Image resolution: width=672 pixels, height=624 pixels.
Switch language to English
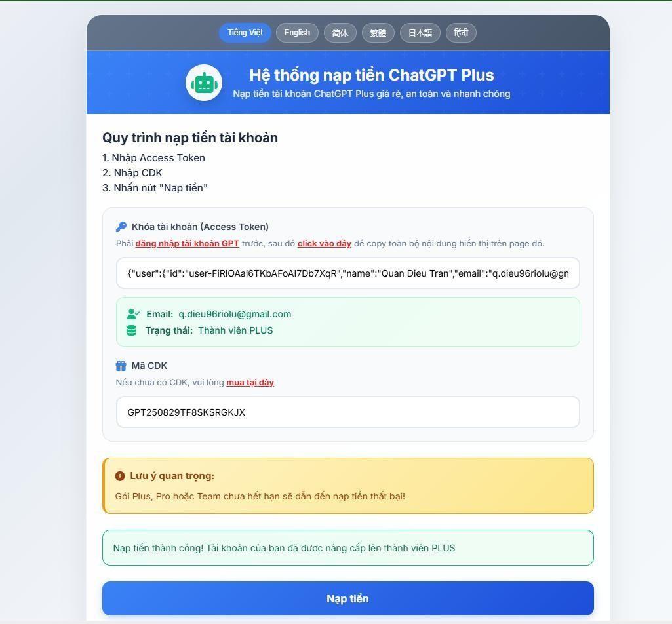[297, 33]
